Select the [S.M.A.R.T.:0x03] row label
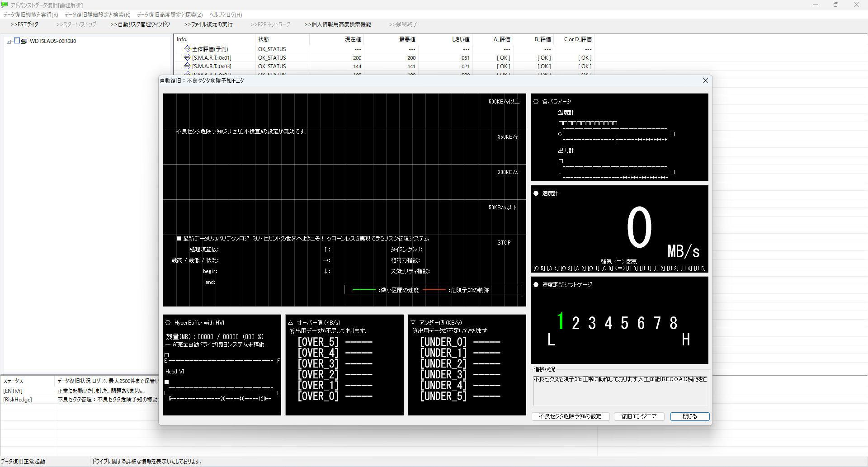Viewport: 868px width, 467px height. pos(212,66)
